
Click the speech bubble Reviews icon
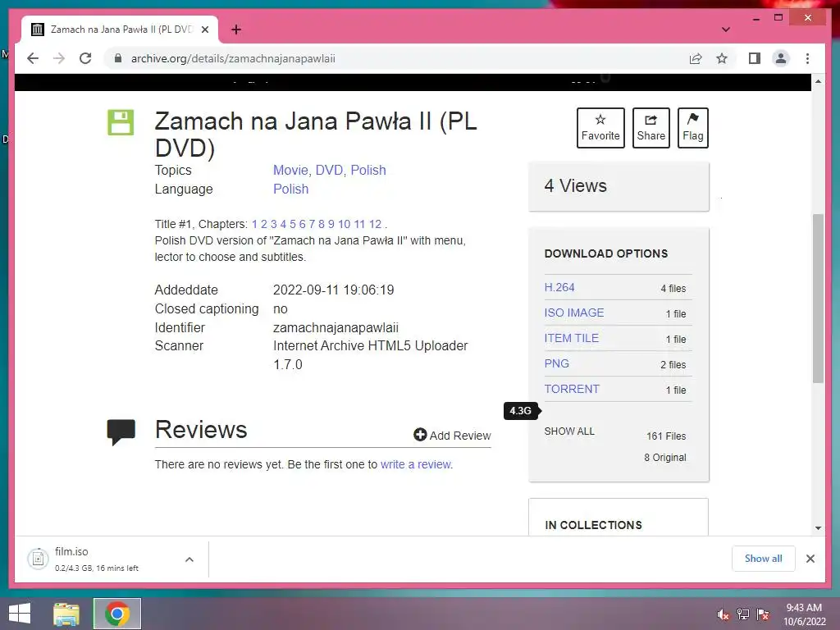point(121,431)
